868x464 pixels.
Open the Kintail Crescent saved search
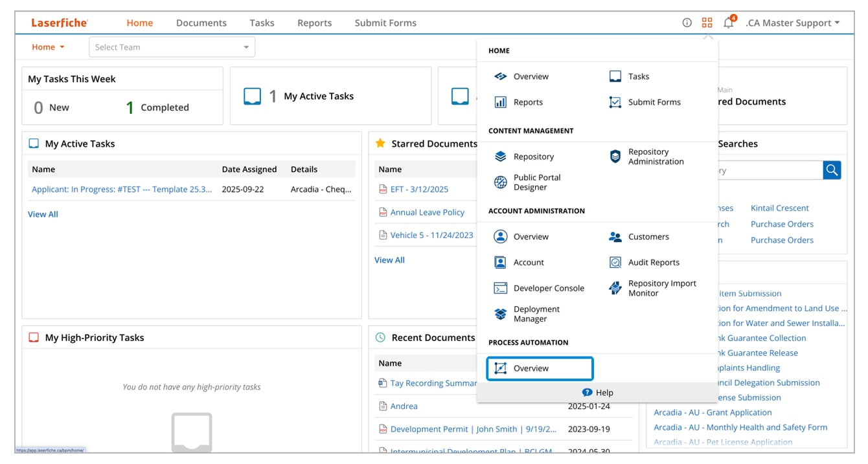(780, 208)
